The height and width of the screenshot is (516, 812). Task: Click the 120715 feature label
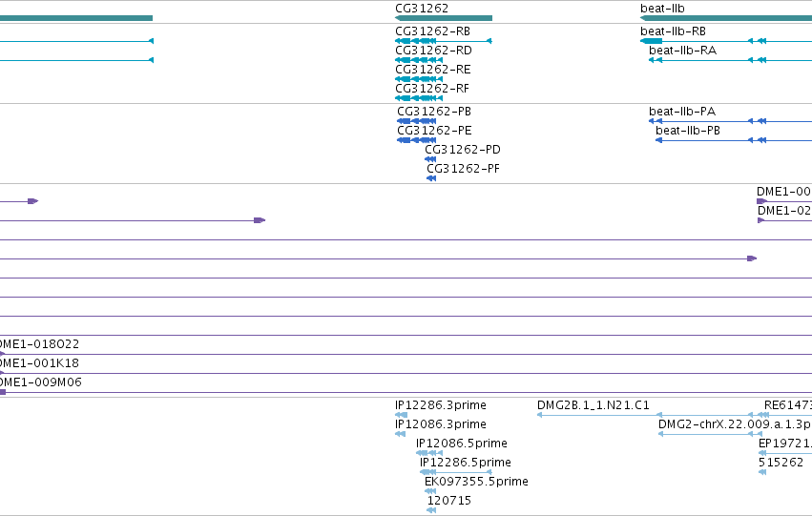pyautogui.click(x=449, y=501)
